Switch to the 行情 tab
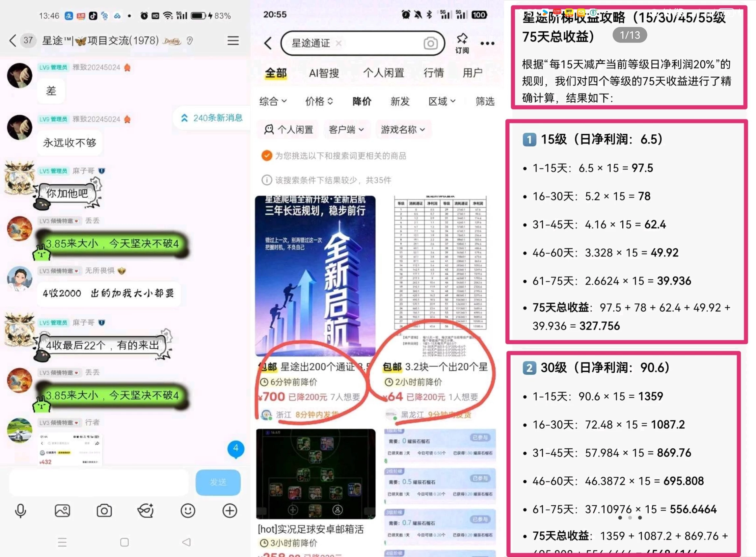 [434, 73]
